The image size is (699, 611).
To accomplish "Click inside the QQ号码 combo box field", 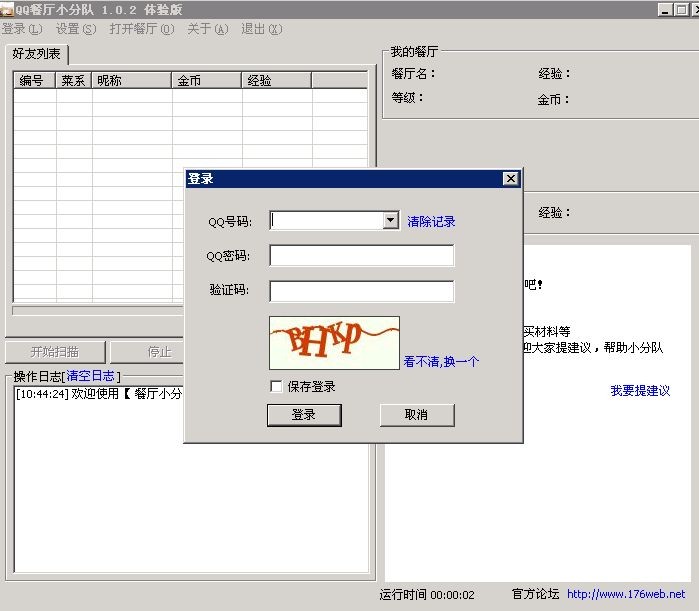I will [x=326, y=221].
